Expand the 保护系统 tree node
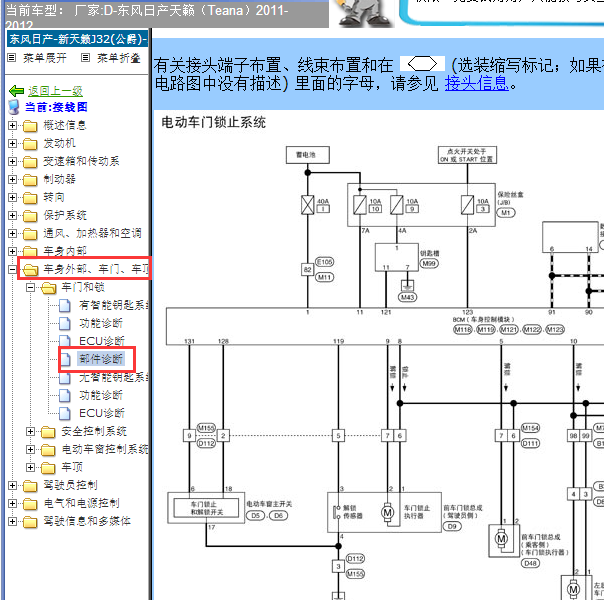Screen dimensions: 604x600 (x=12, y=215)
